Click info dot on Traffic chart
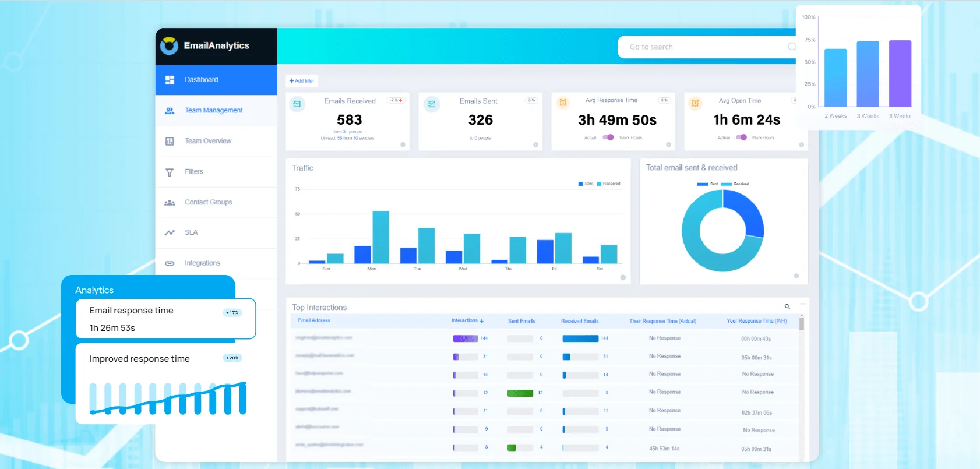Image resolution: width=980 pixels, height=469 pixels. pos(623,277)
